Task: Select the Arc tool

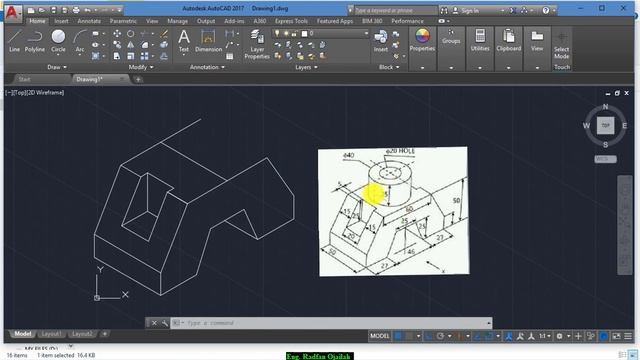Action: click(x=80, y=40)
